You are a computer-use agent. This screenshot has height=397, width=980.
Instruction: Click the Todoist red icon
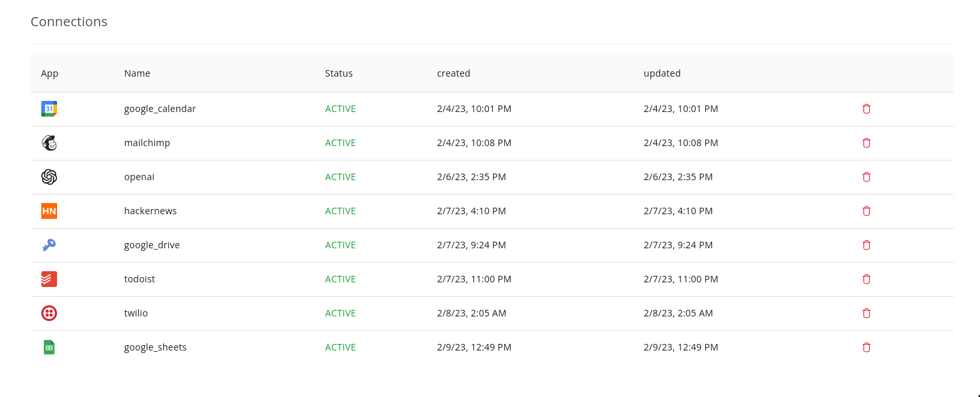pos(49,279)
